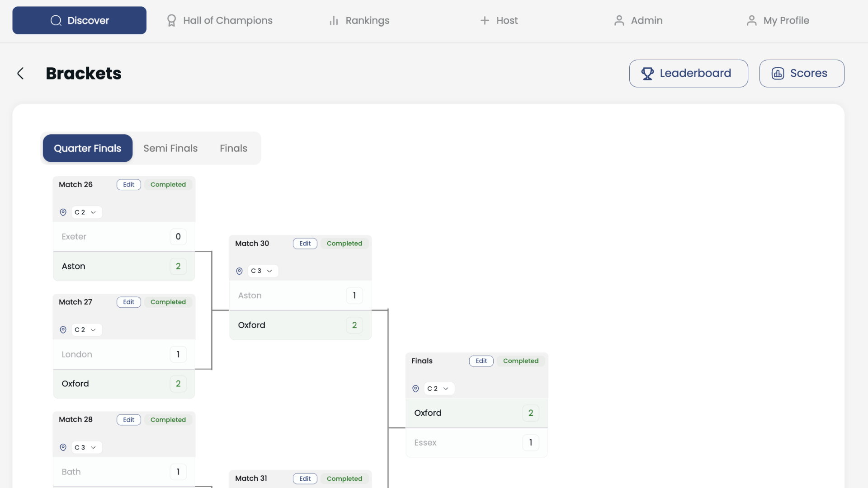
Task: Click the Aston team row in Match 30
Action: 300,296
